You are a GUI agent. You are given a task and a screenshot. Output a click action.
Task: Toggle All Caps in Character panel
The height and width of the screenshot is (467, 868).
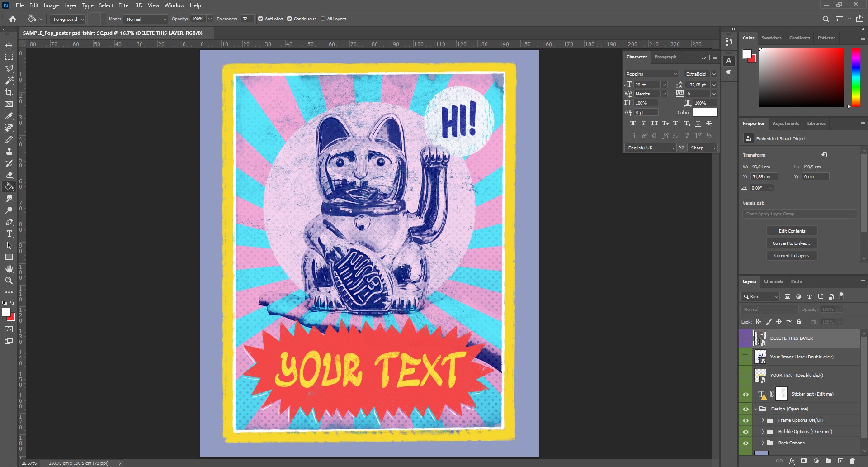(x=654, y=123)
